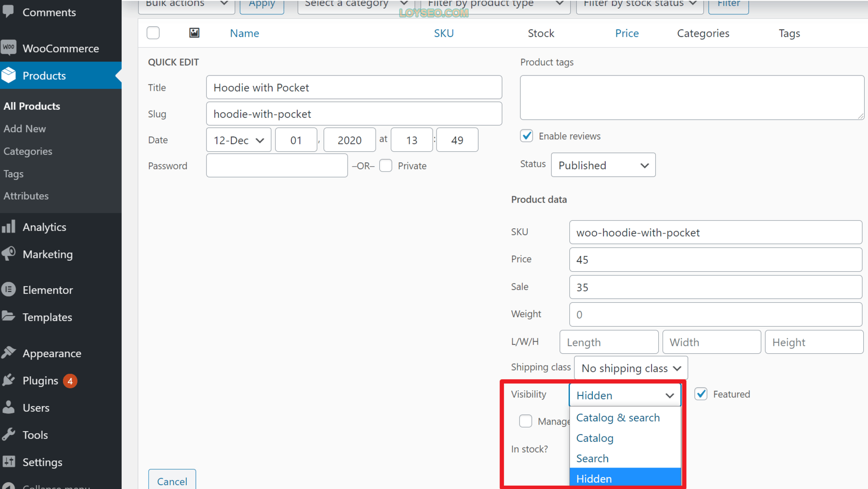
Task: Open the No shipping class dropdown
Action: coord(631,368)
